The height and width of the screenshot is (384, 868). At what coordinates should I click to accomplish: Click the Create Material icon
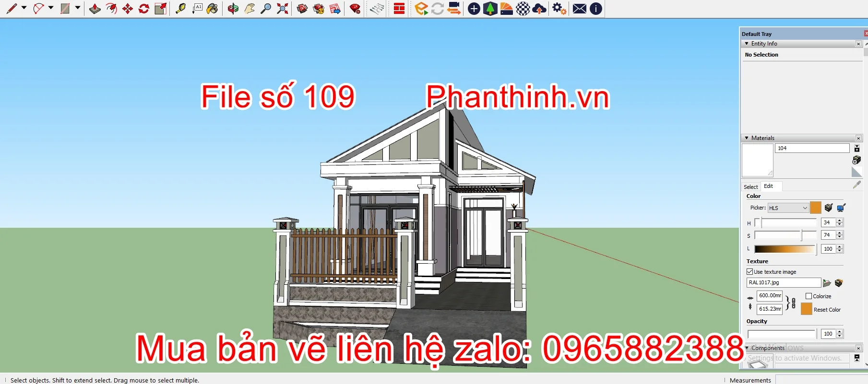pos(856,160)
